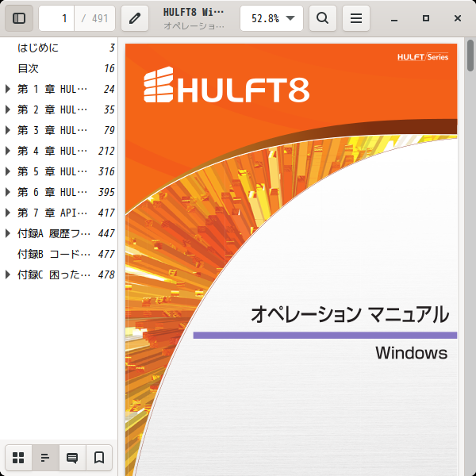The height and width of the screenshot is (476, 476).
Task: Switch to outline view tab
Action: [x=45, y=458]
